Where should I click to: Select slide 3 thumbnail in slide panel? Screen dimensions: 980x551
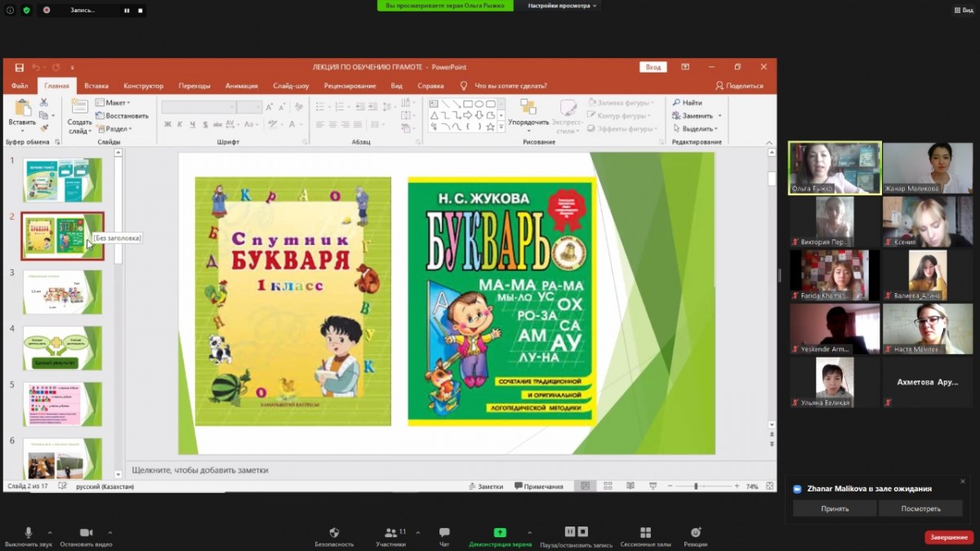tap(62, 291)
